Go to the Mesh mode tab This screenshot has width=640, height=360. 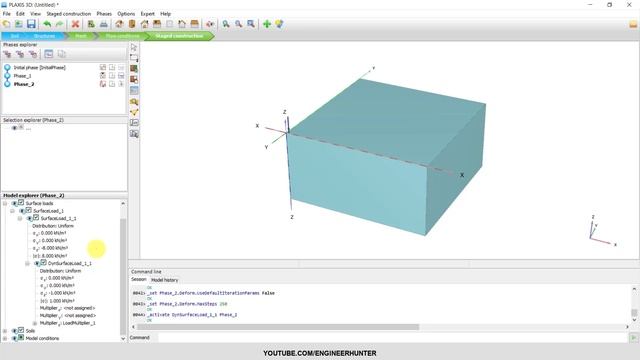coord(80,36)
